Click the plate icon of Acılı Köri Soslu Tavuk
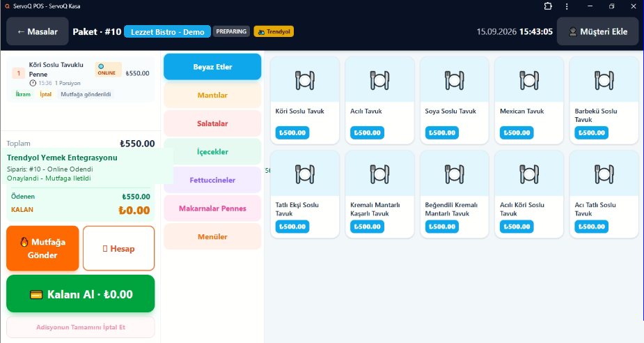 [x=529, y=174]
